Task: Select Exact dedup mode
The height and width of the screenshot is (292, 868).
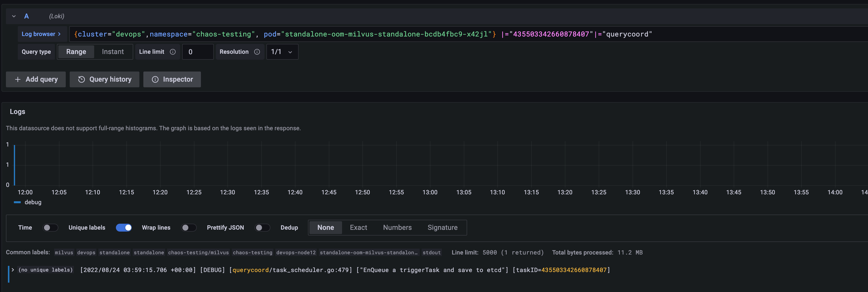Action: (x=358, y=228)
